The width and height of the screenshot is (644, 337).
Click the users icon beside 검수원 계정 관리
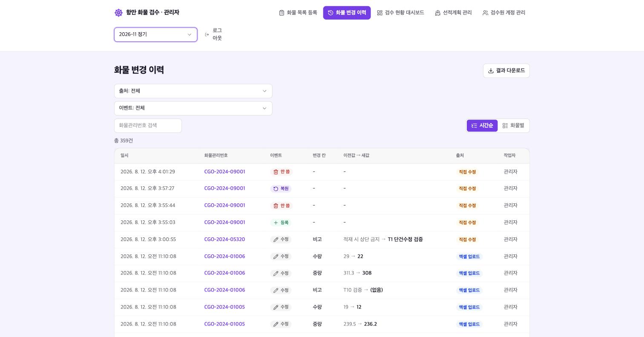pos(485,13)
